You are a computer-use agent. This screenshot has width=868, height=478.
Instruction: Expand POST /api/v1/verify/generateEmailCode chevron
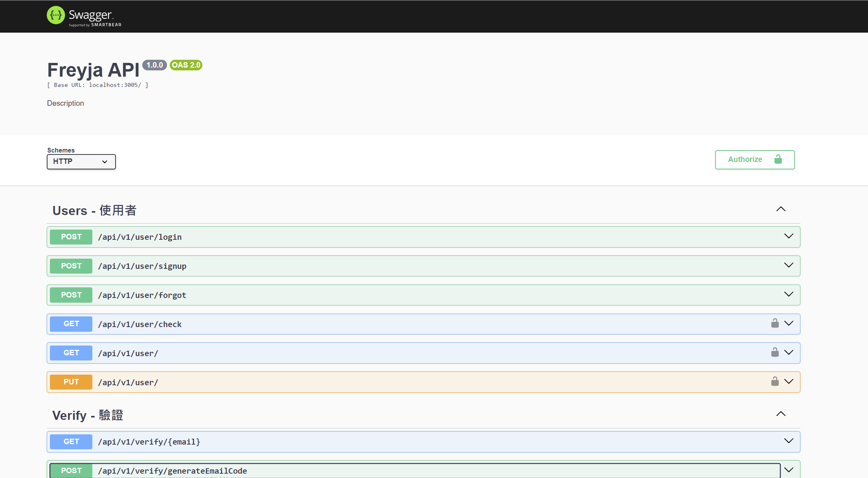pos(788,470)
